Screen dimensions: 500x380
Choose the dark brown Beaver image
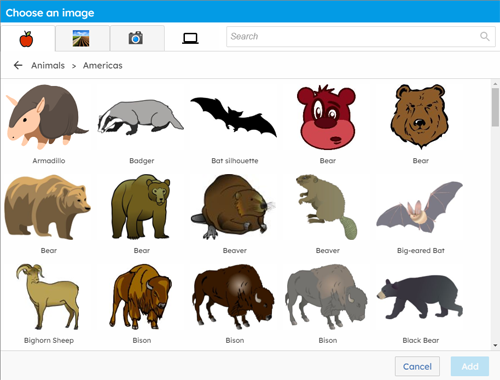(234, 207)
